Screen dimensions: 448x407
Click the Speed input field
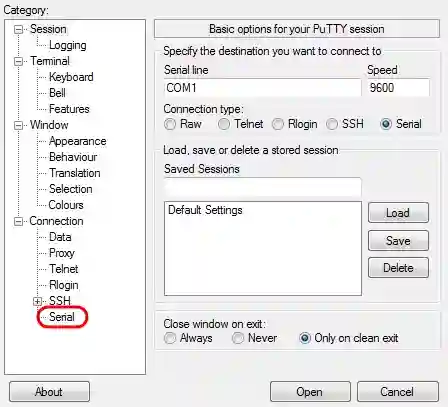pyautogui.click(x=398, y=88)
